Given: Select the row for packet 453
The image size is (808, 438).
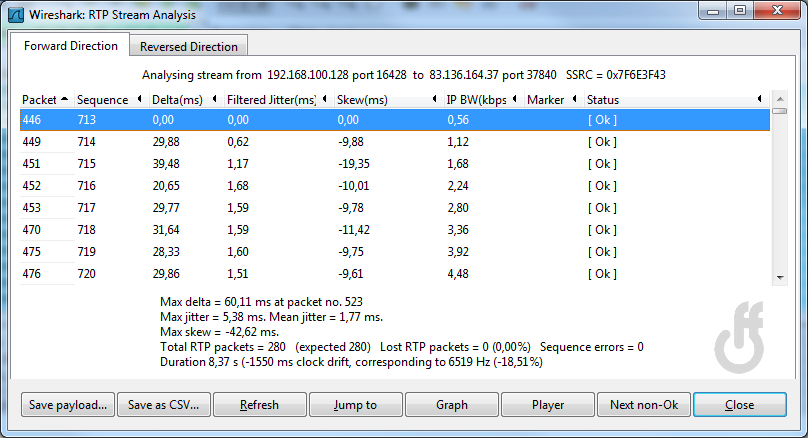Looking at the screenshot, I should pyautogui.click(x=395, y=208).
